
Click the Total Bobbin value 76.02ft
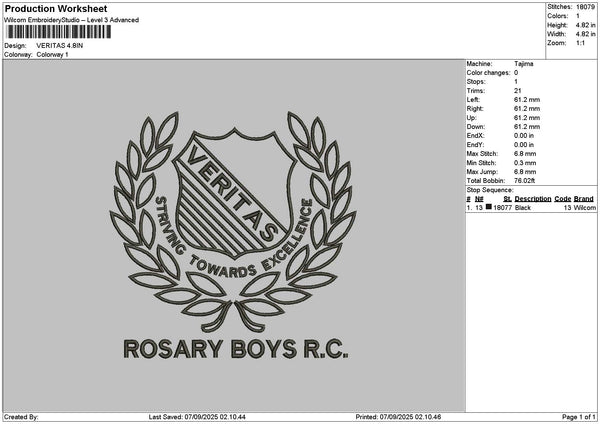[x=525, y=181]
